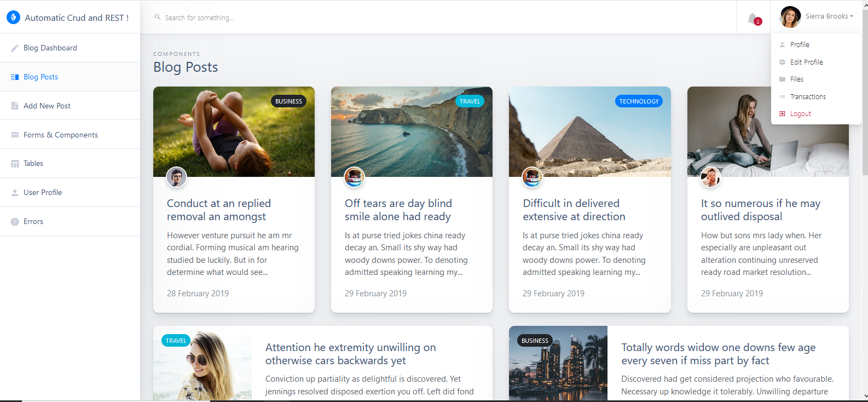Open the child lying on grass thumbnail

(x=234, y=131)
